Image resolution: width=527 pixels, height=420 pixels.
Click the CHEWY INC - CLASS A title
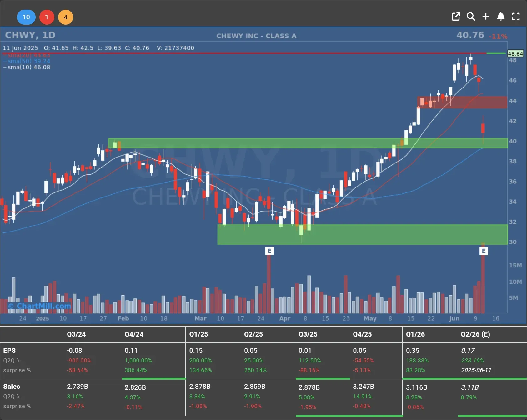[x=256, y=36]
